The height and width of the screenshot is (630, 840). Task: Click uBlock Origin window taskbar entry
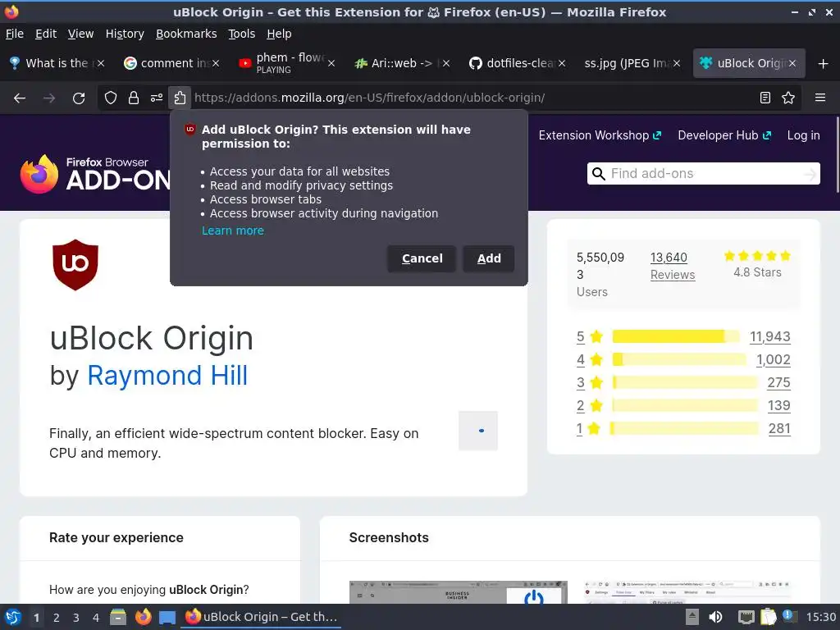[262, 617]
